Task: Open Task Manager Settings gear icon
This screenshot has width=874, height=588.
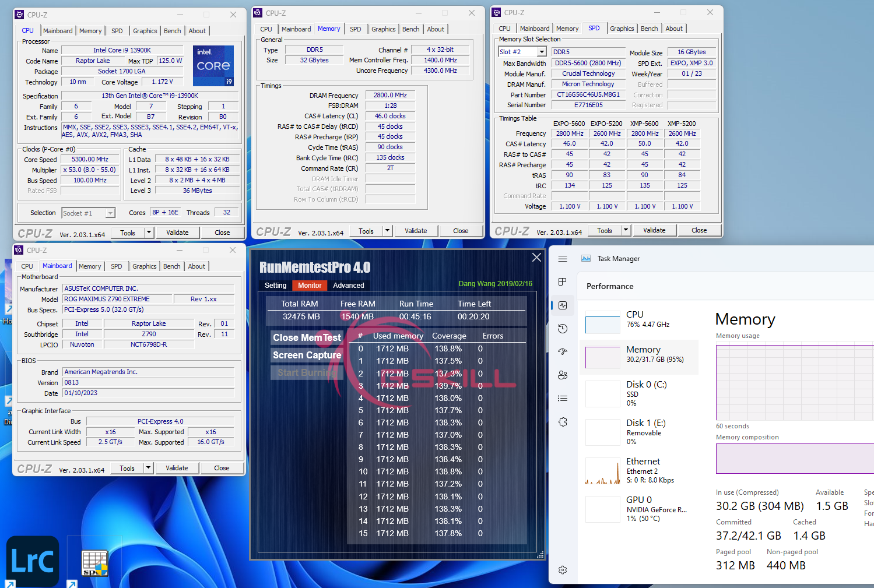Action: click(x=563, y=570)
